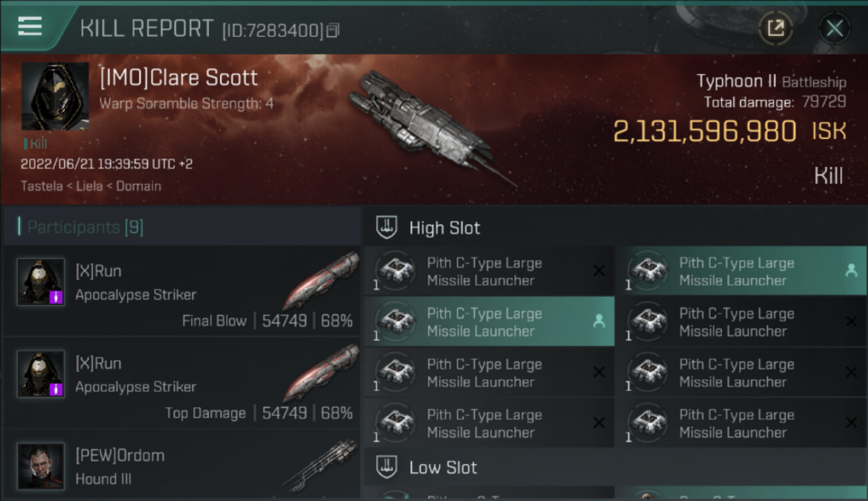The height and width of the screenshot is (501, 868).
Task: Click the share kill report icon
Action: (x=775, y=28)
